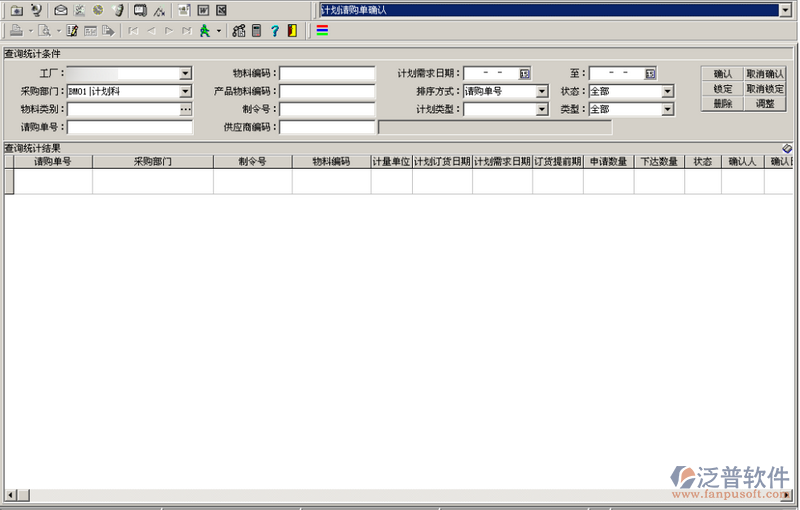Click the 取消锁定 button
The width and height of the screenshot is (800, 510).
tap(765, 89)
